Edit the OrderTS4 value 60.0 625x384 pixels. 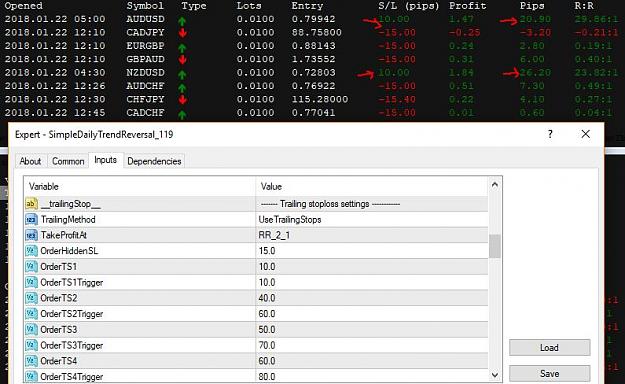(267, 361)
